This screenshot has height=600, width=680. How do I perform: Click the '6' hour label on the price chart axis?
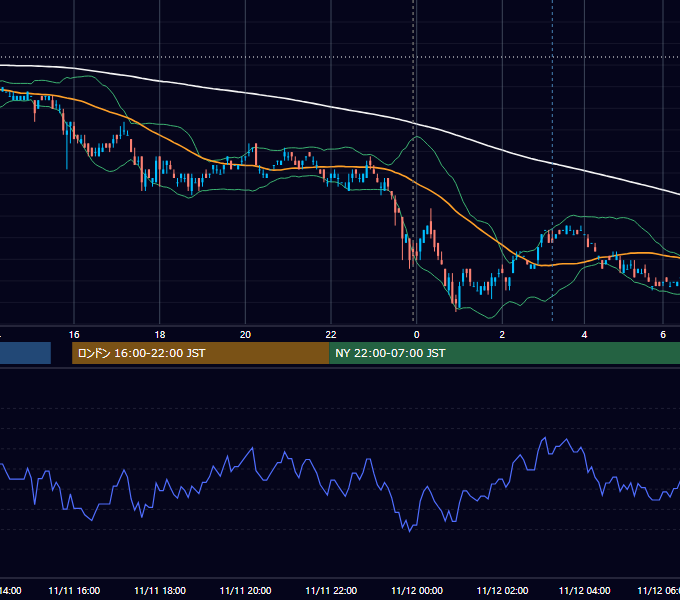point(663,335)
